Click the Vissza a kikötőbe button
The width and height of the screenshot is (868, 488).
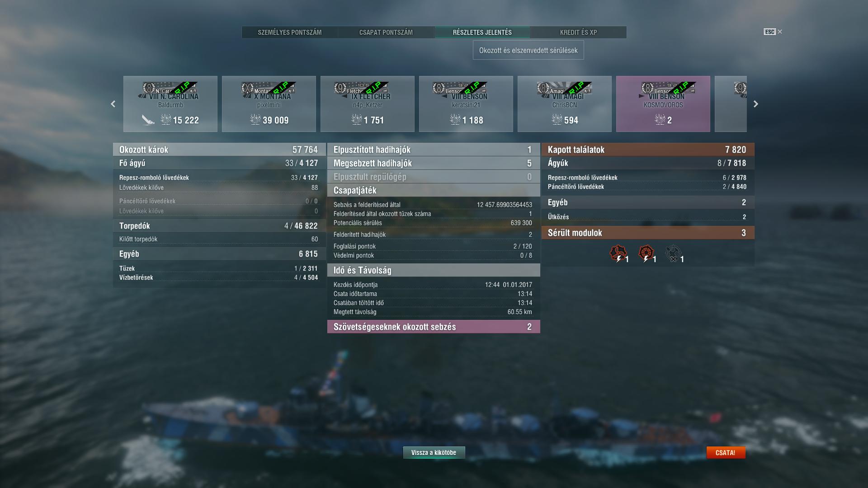pos(434,452)
